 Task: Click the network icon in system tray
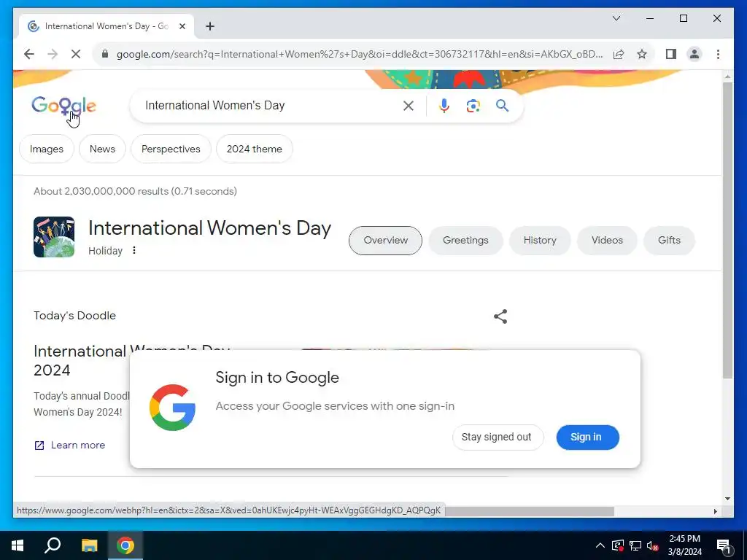635,545
